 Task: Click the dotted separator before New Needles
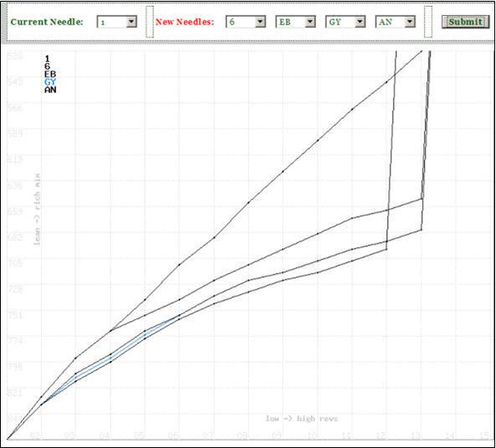[150, 22]
